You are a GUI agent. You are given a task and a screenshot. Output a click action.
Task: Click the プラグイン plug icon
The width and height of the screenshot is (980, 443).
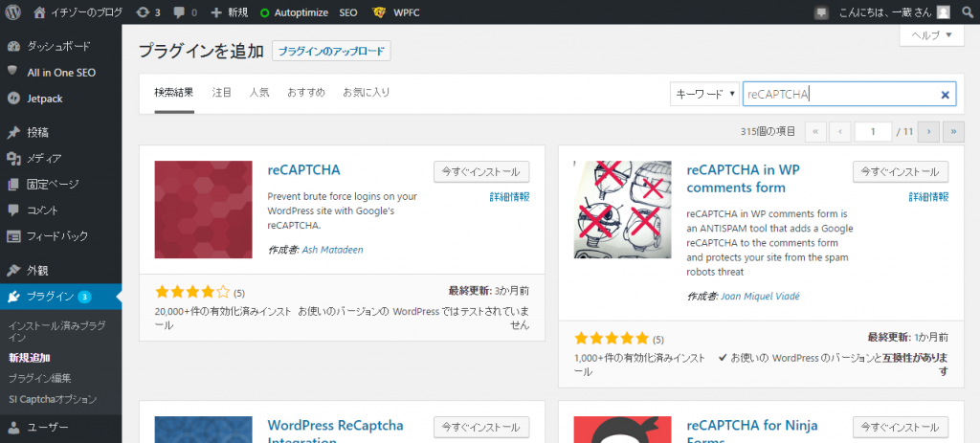[13, 297]
